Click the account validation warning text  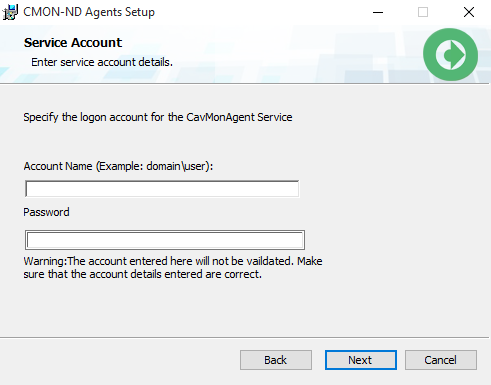[173, 267]
